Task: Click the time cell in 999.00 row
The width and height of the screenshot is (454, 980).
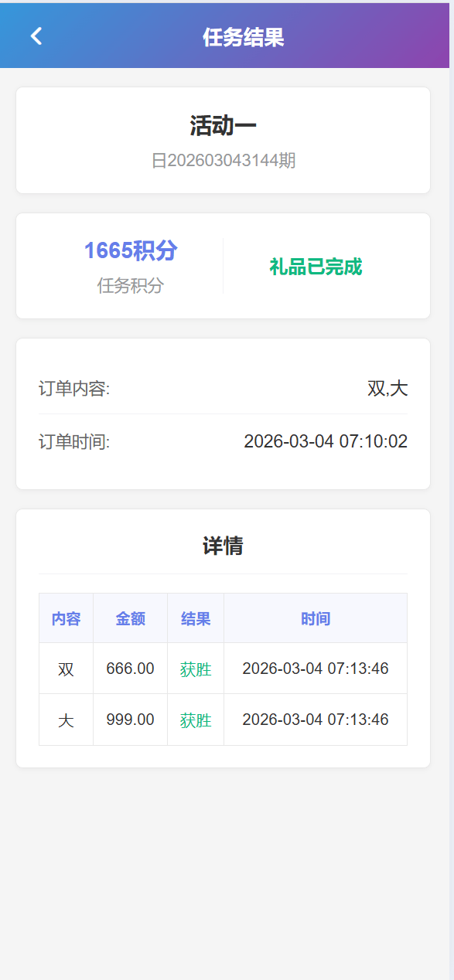Action: coord(316,720)
